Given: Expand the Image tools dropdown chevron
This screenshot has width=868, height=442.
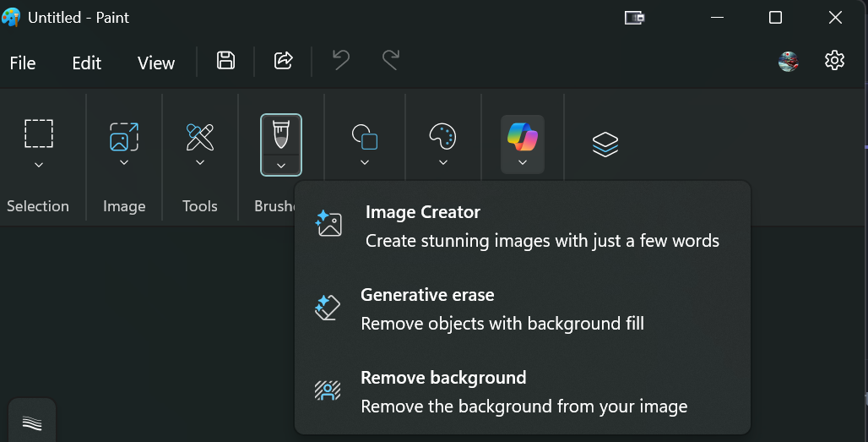Looking at the screenshot, I should (124, 162).
